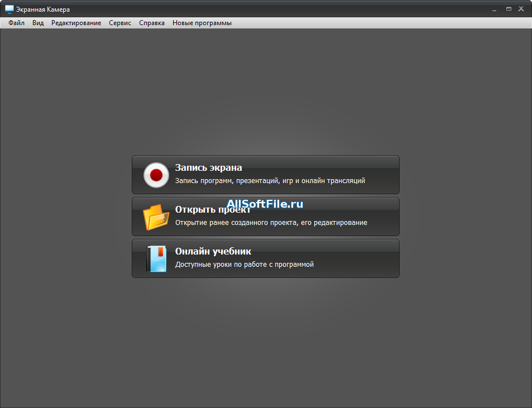
Task: Minimize the Экранная Камера window
Action: click(x=495, y=9)
